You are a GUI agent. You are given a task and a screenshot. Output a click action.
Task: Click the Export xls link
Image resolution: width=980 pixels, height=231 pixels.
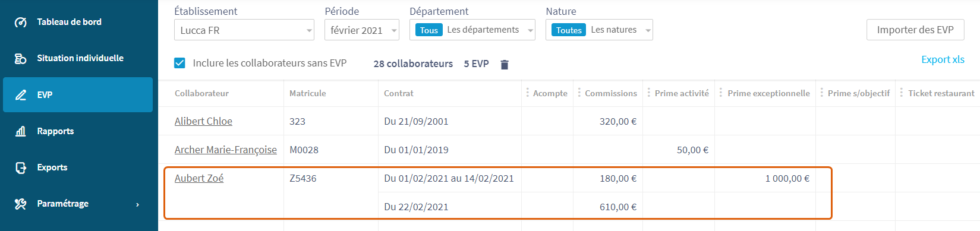pyautogui.click(x=943, y=59)
